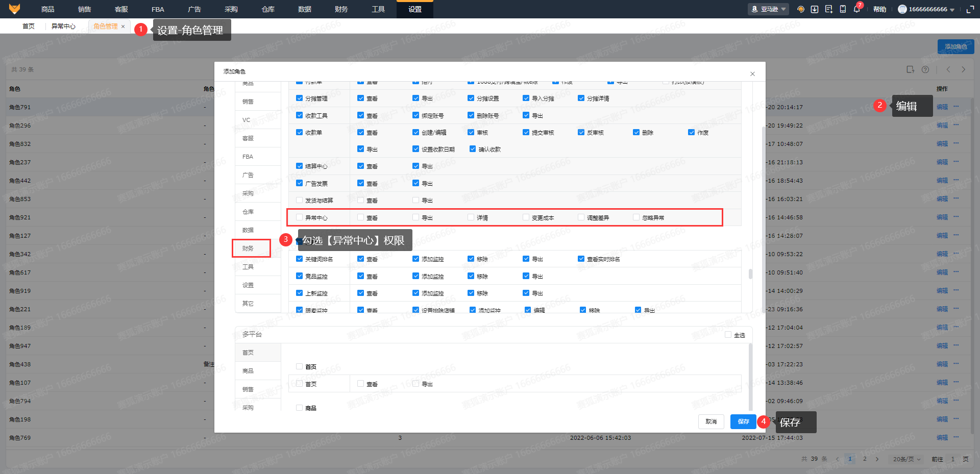Viewport: 980px width, 474px height.
Task: Open the notification bell
Action: pos(856,9)
